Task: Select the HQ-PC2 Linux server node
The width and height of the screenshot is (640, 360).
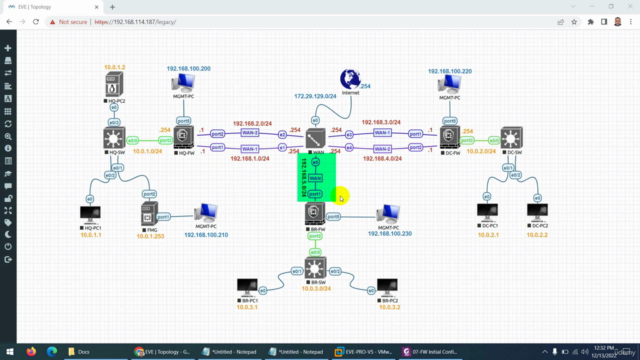Action: [114, 84]
